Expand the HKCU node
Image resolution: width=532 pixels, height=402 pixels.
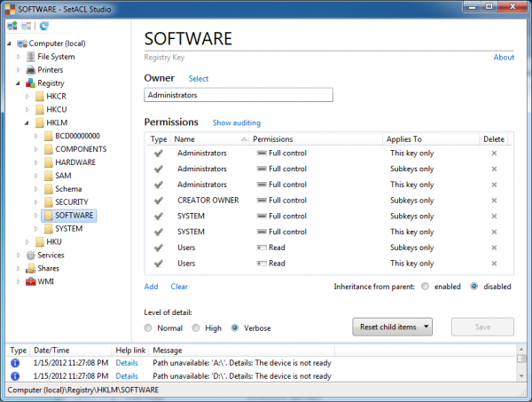[27, 110]
